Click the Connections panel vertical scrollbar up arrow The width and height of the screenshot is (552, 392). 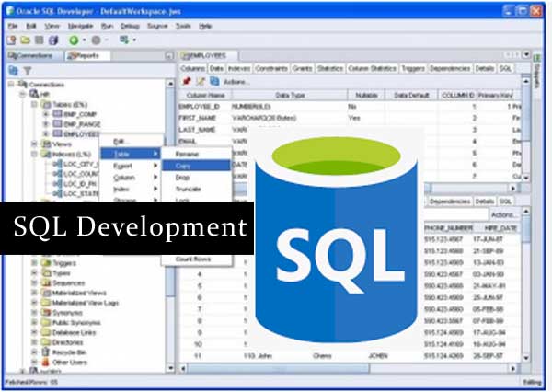tap(170, 84)
